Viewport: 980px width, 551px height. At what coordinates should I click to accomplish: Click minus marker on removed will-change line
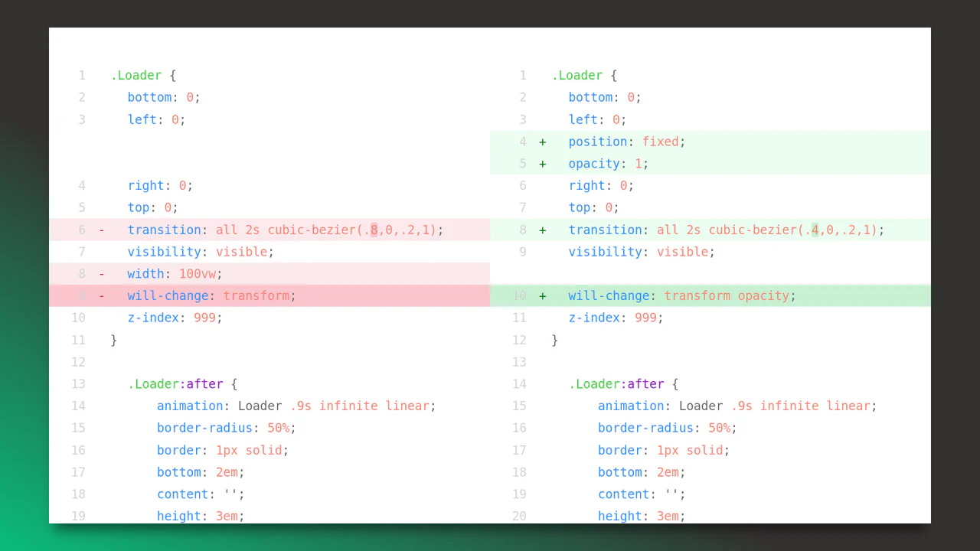coord(101,296)
